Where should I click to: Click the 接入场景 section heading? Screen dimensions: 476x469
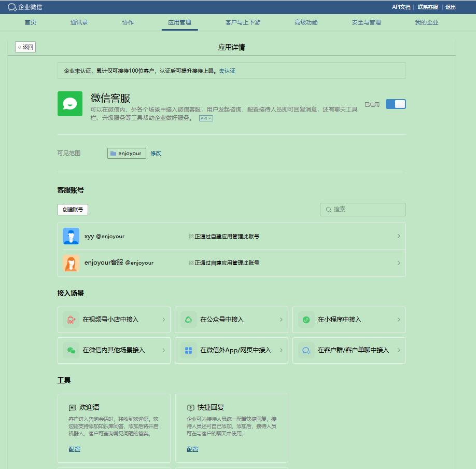click(71, 293)
